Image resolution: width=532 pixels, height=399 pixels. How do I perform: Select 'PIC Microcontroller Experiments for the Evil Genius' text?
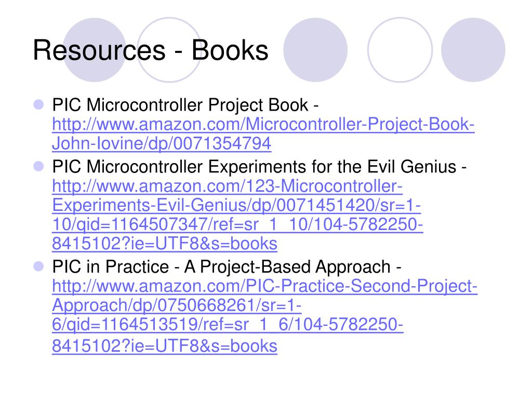coord(254,167)
